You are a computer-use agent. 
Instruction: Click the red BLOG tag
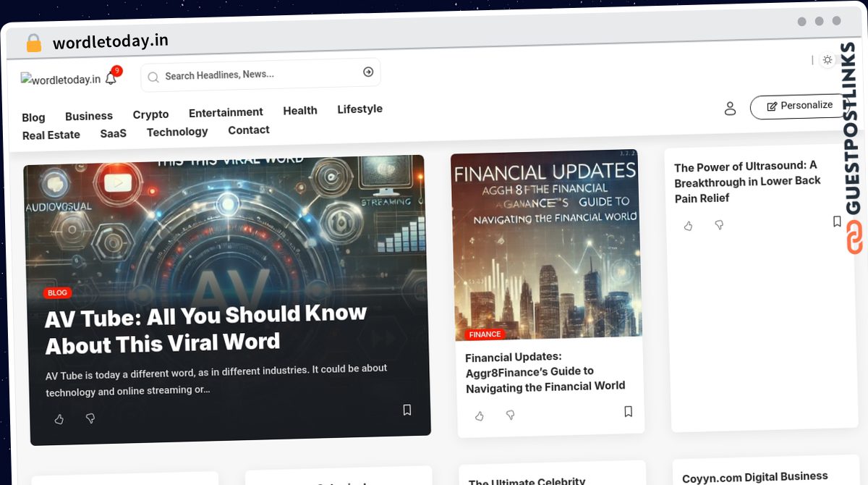[57, 292]
